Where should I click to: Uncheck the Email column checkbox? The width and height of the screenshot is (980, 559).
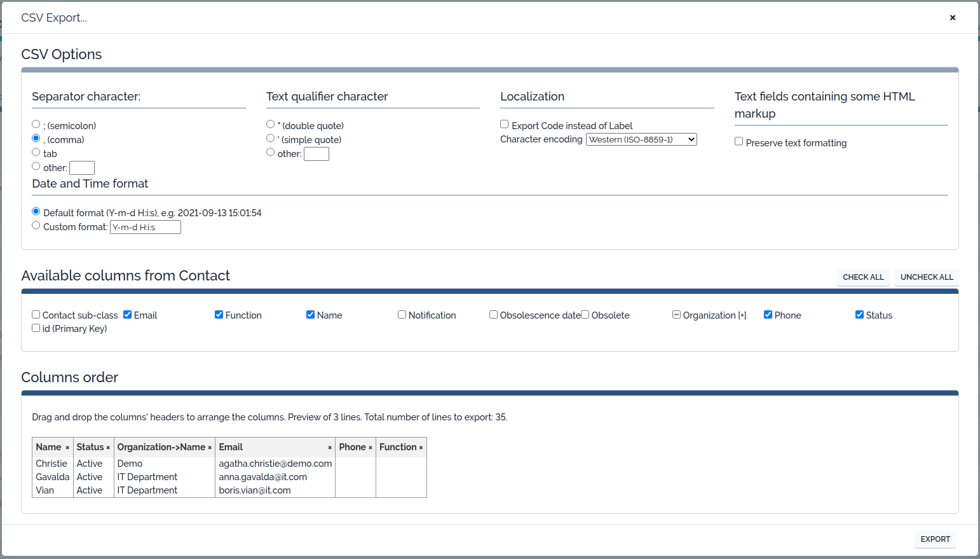coord(127,314)
